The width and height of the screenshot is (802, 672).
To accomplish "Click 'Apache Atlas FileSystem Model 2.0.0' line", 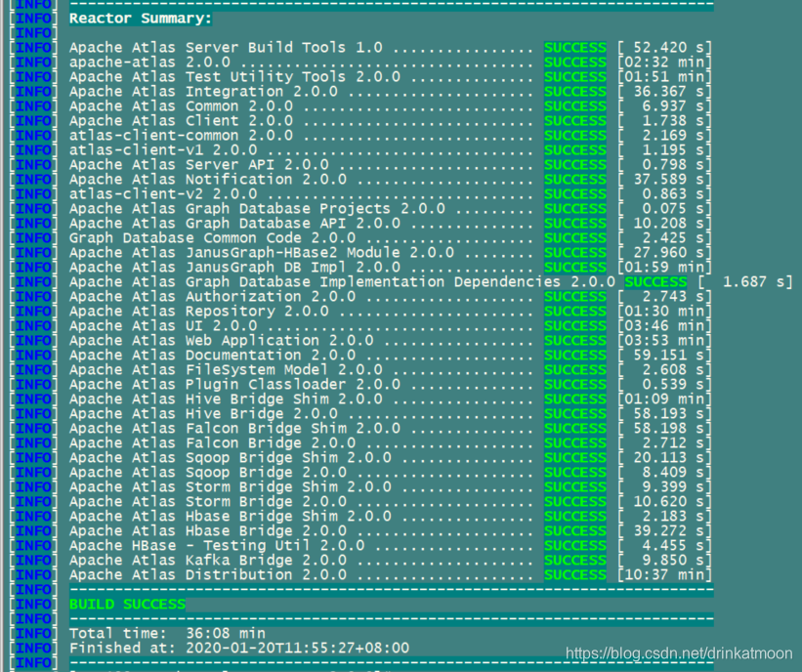I will (x=226, y=370).
